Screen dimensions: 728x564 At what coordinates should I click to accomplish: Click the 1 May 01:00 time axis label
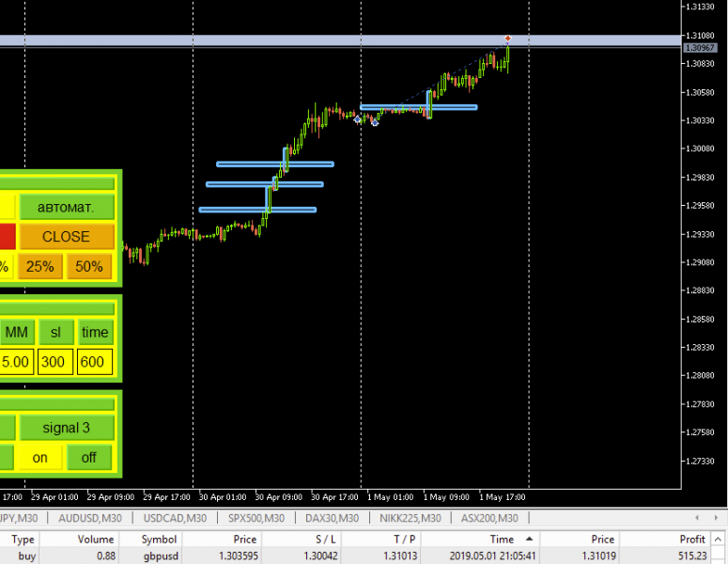click(391, 497)
